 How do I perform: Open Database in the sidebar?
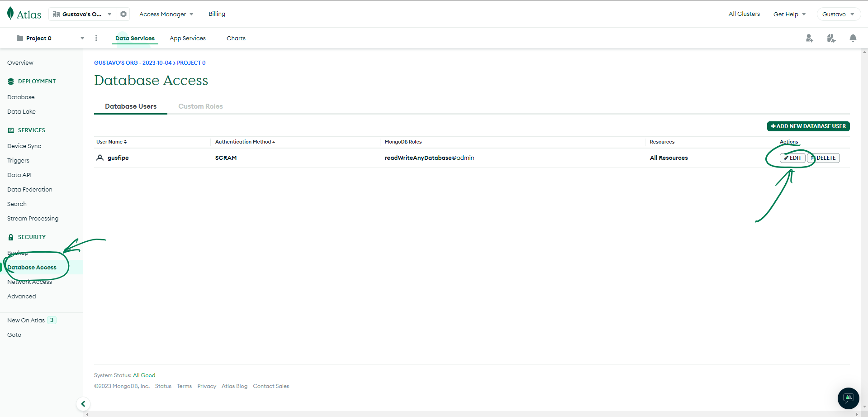(21, 97)
